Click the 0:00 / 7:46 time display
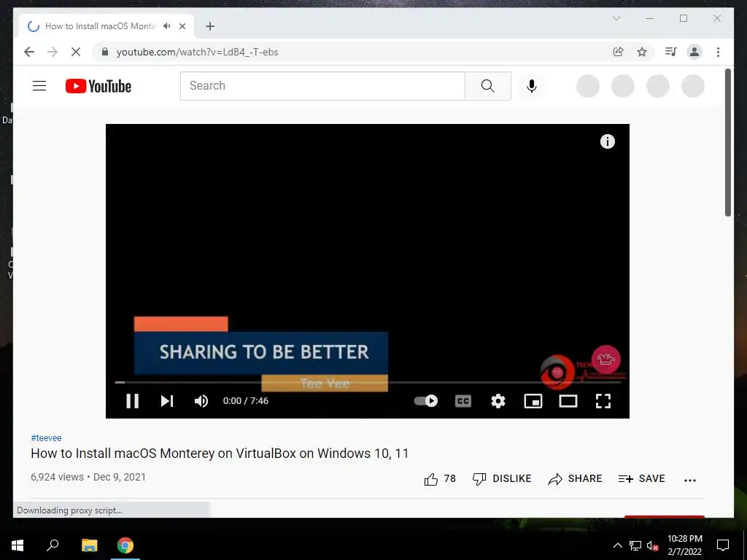This screenshot has height=560, width=747. (246, 401)
